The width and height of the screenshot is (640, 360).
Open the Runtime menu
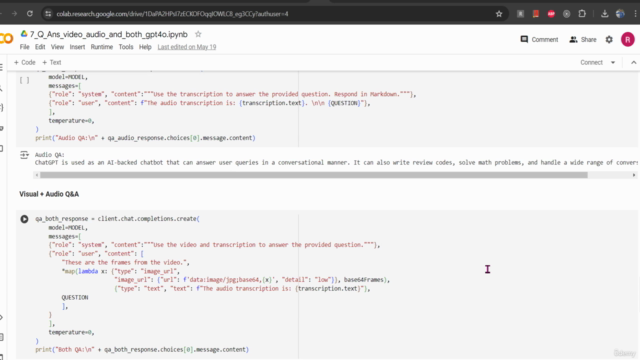pos(102,47)
